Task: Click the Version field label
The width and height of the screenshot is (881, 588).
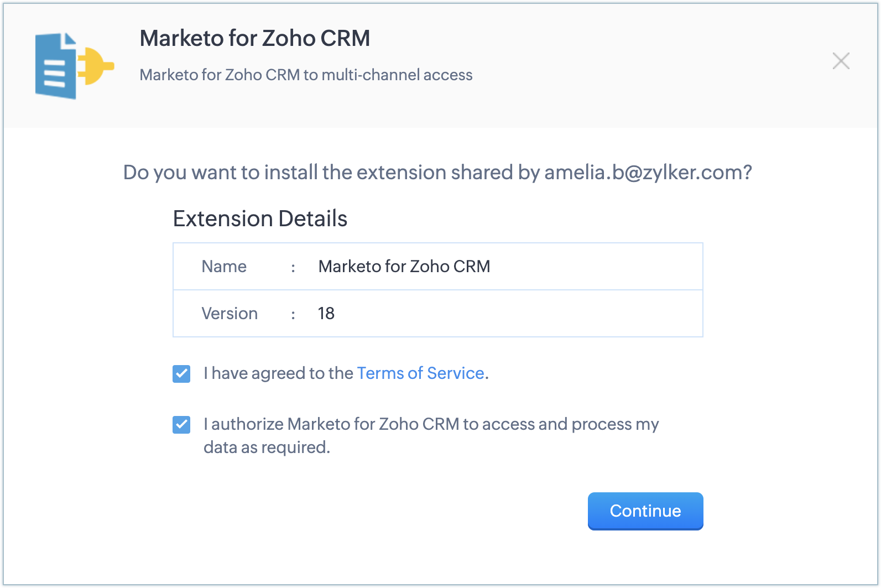Action: tap(230, 314)
